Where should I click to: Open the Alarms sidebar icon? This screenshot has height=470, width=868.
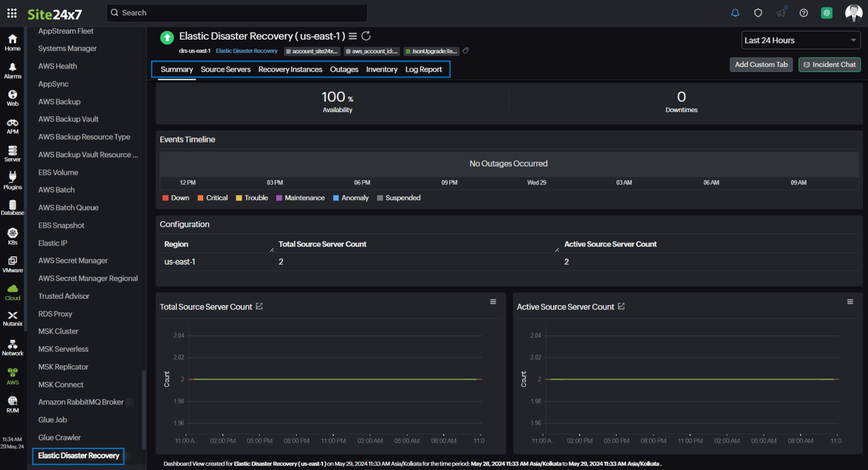[12, 69]
